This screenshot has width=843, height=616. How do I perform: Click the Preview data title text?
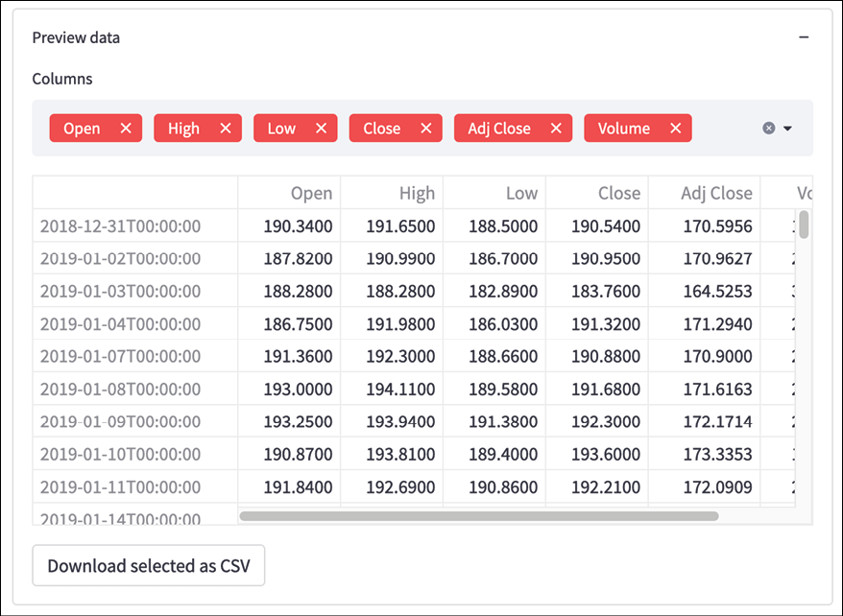pyautogui.click(x=76, y=37)
